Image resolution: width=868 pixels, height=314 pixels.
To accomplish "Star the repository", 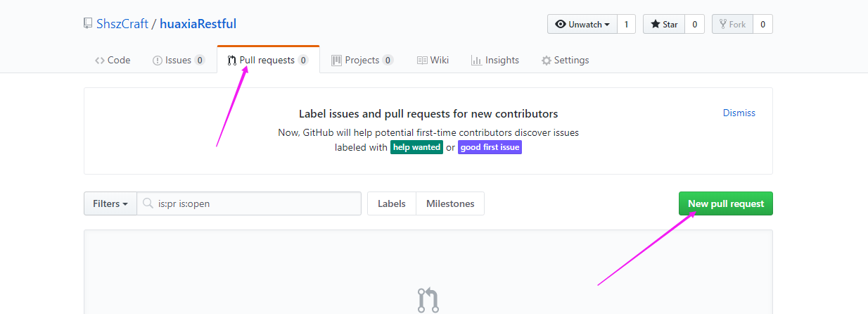I will click(664, 24).
